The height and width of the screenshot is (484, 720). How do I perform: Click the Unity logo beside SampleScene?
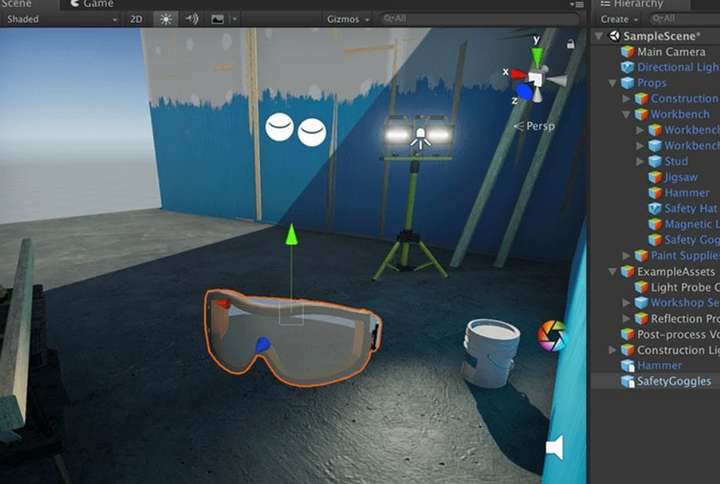pyautogui.click(x=614, y=36)
